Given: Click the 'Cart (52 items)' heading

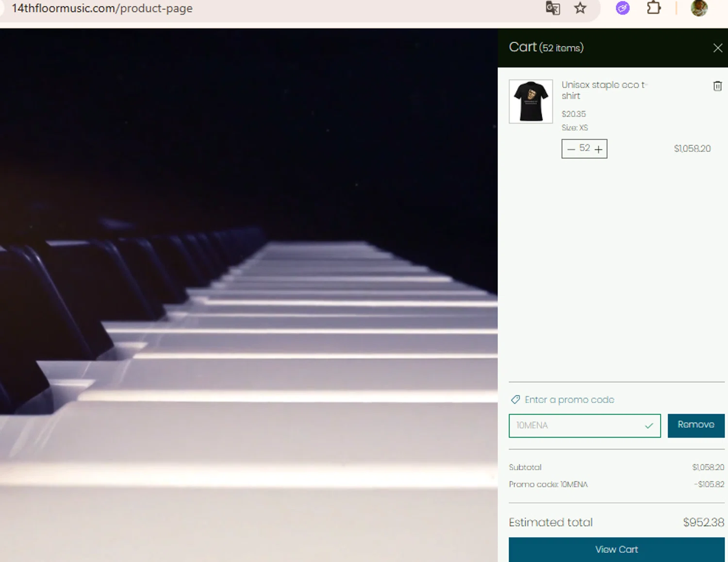Looking at the screenshot, I should point(546,47).
